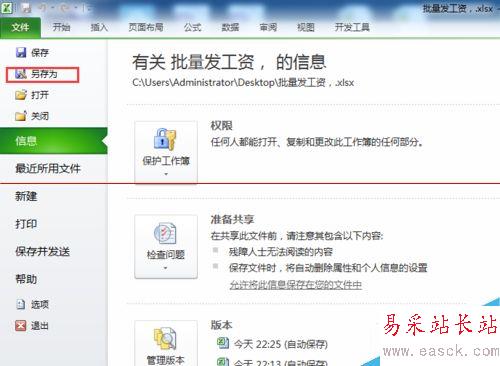The width and height of the screenshot is (500, 366).
Task: Click the Excel logo in title bar
Action: [x=7, y=8]
